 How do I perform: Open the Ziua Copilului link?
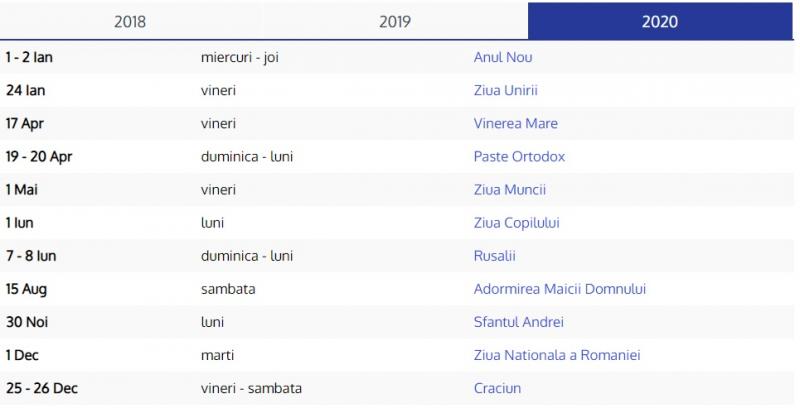click(x=514, y=222)
